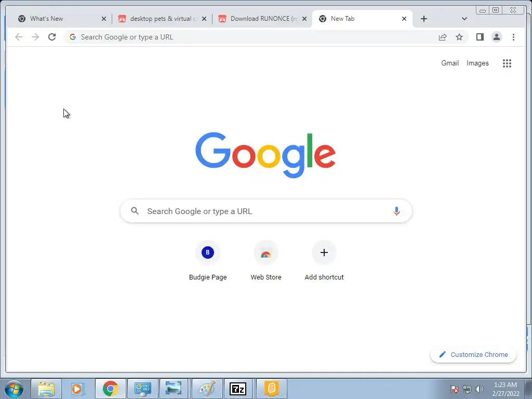
Task: Open the taskbar clock showing 1:23 AM
Action: (506, 389)
